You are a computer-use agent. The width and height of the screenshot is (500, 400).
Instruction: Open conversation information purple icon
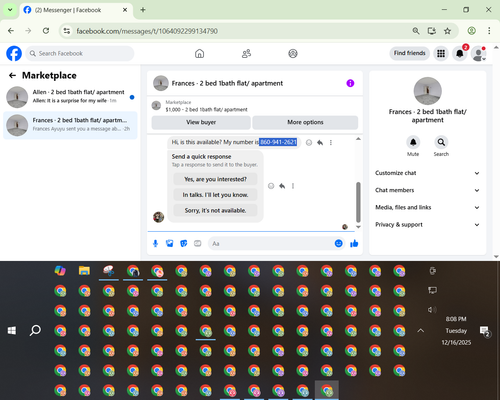tap(350, 83)
